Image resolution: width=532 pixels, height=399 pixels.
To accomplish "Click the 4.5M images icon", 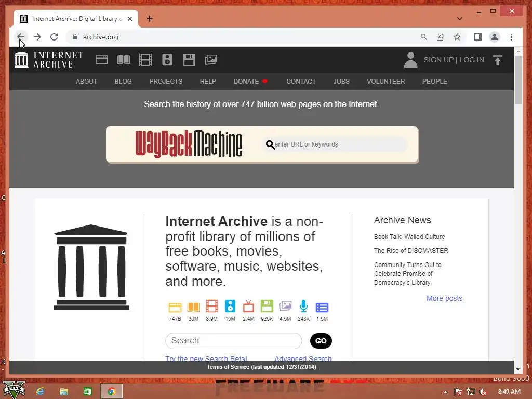I will pos(285,307).
